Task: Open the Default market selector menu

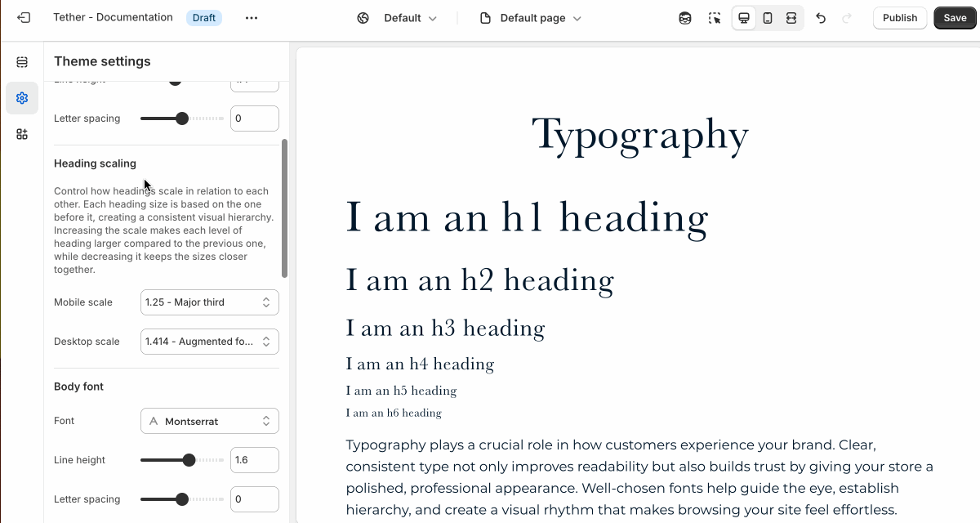Action: [398, 18]
